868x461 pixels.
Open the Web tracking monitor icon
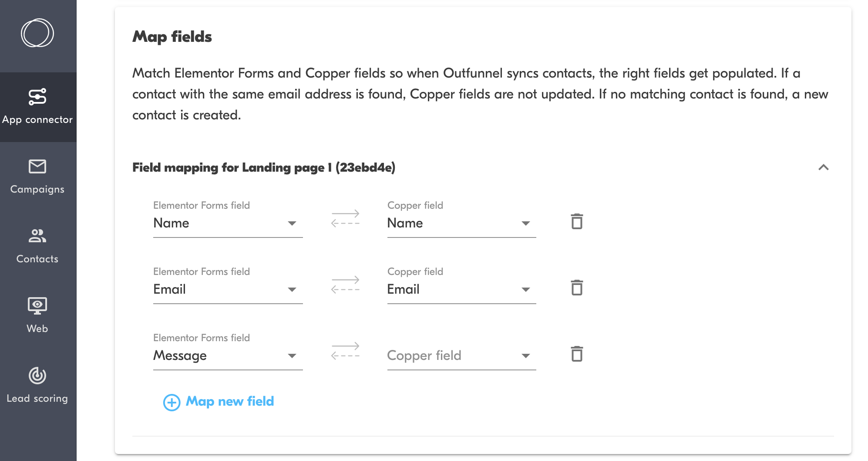click(37, 305)
